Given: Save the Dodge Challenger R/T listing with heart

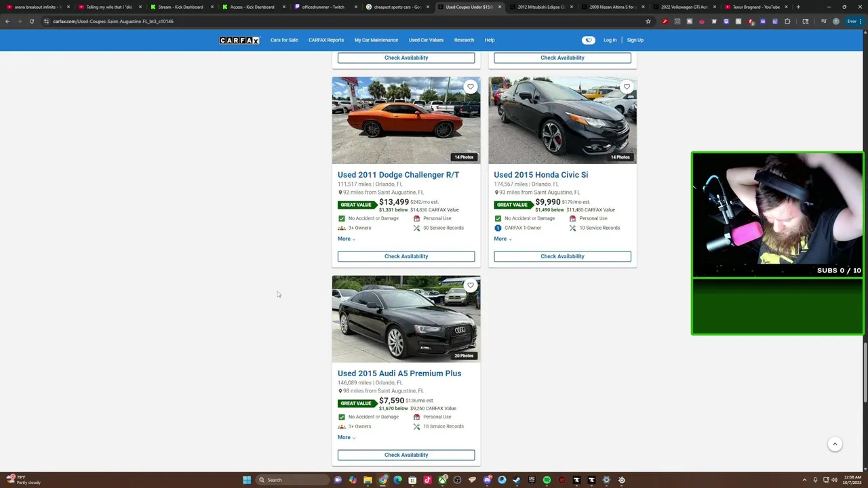Looking at the screenshot, I should click(x=471, y=87).
